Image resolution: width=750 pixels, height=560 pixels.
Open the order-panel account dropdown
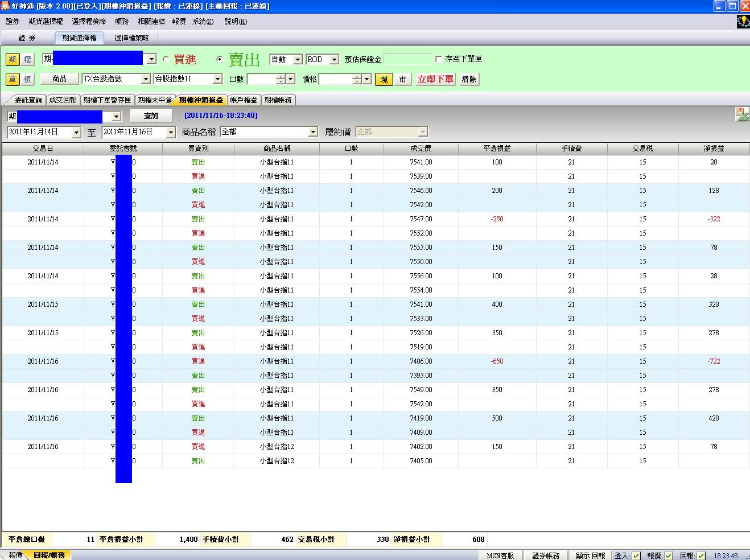coord(151,59)
